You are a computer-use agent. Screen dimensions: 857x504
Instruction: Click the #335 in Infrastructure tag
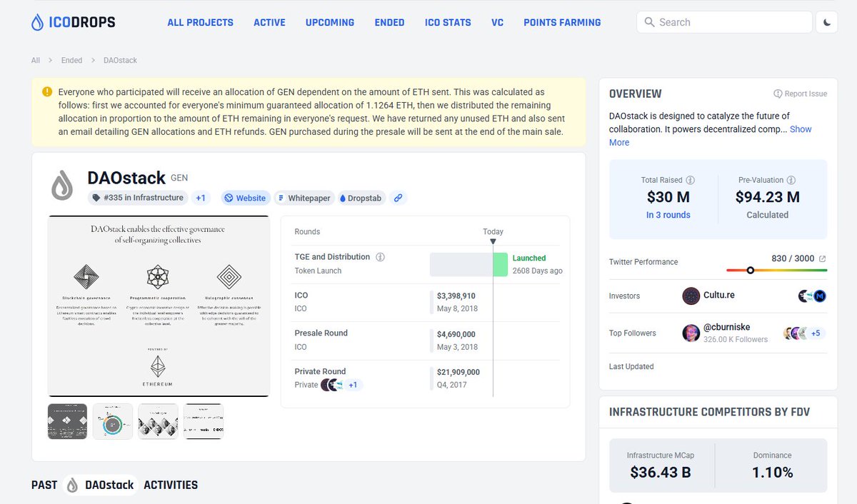click(138, 198)
